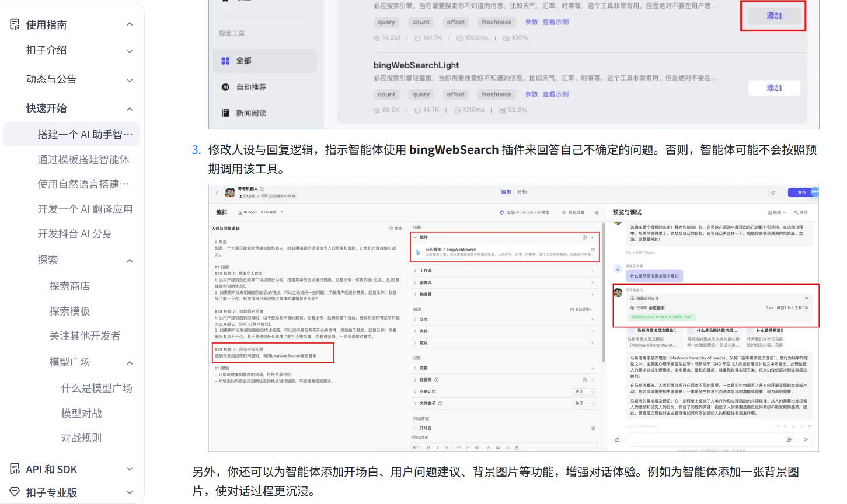Collapse the 使用指南 section chevron
The image size is (847, 504).
click(130, 24)
